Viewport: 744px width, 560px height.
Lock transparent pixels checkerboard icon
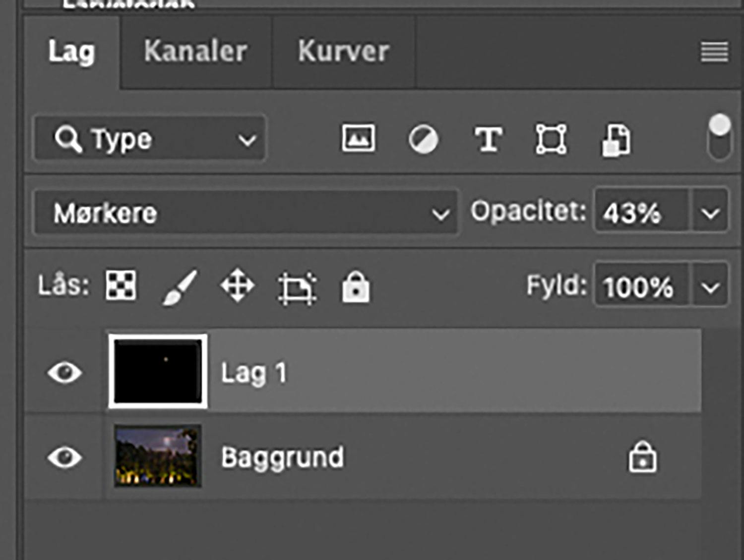pyautogui.click(x=121, y=285)
